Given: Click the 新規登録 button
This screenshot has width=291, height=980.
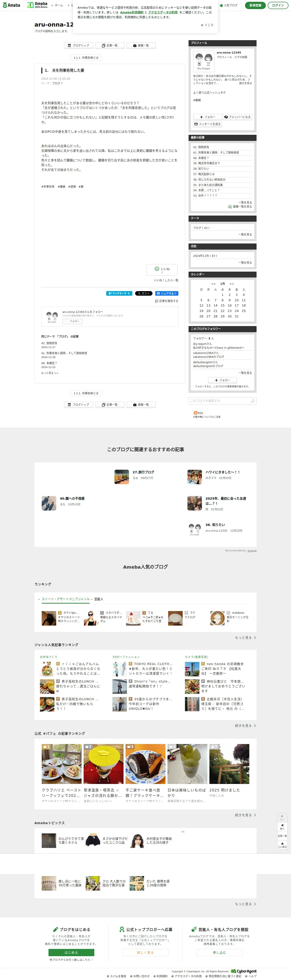Looking at the screenshot, I should pos(255,5).
